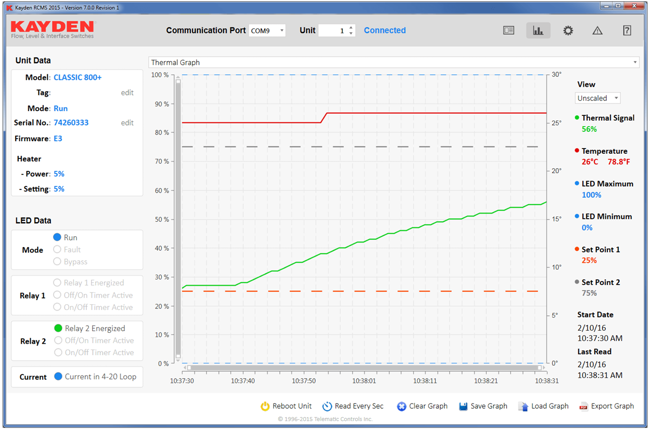
Task: Click the Mode Run value
Action: (61, 108)
